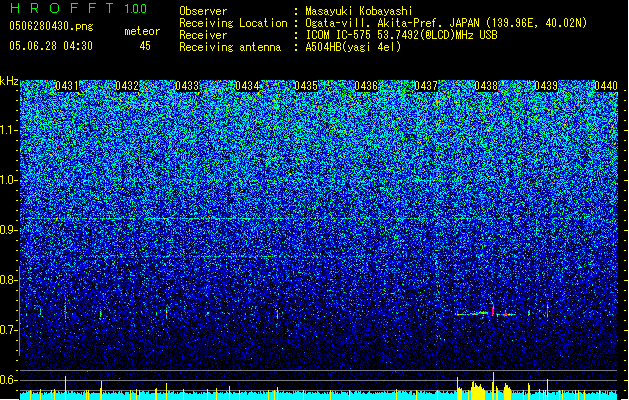Click the Ogata-vill. Akita-Pref. JAPAN location text
Screen dimensions: 629x400
[x=446, y=23]
